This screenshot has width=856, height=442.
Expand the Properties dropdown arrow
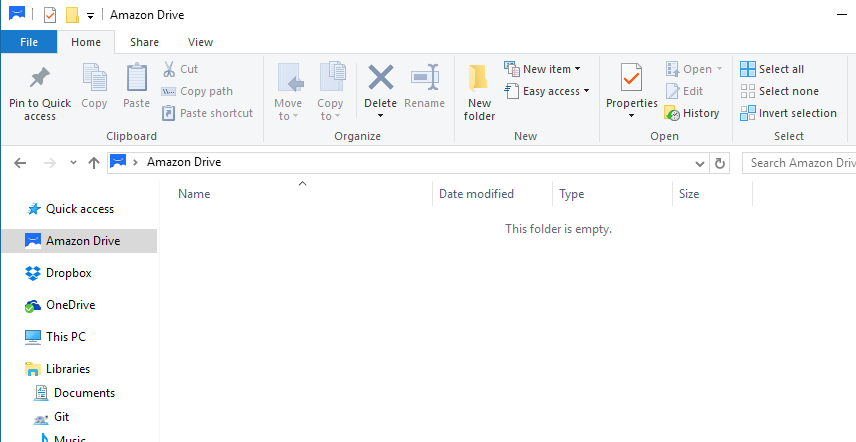[x=631, y=116]
